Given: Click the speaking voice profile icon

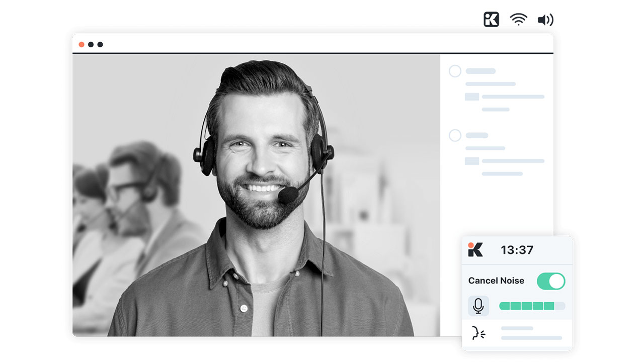Looking at the screenshot, I should tap(478, 333).
